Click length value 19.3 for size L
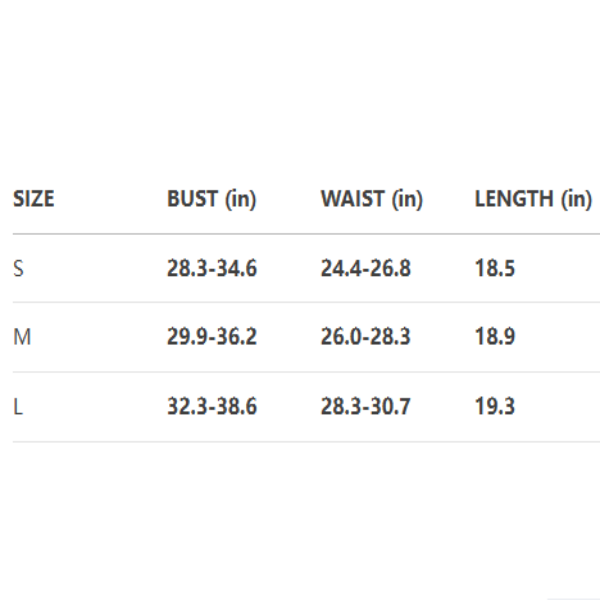This screenshot has width=600, height=600. 495,407
